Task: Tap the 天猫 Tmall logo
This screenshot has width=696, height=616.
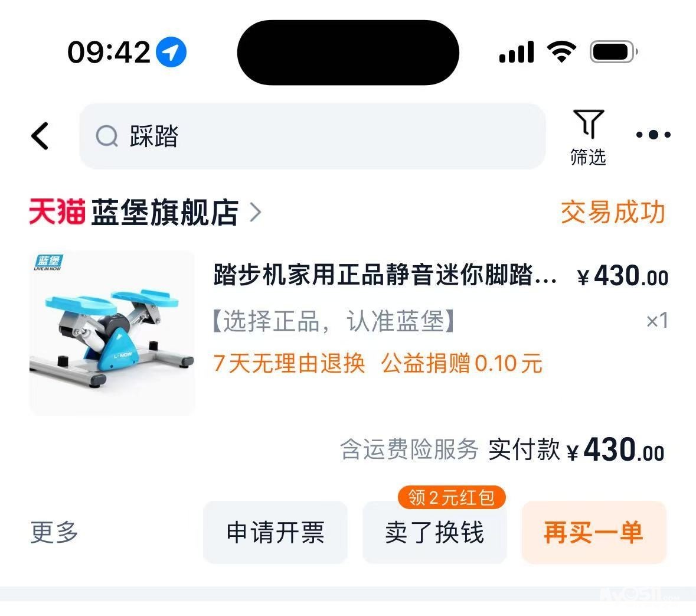Action: [57, 212]
